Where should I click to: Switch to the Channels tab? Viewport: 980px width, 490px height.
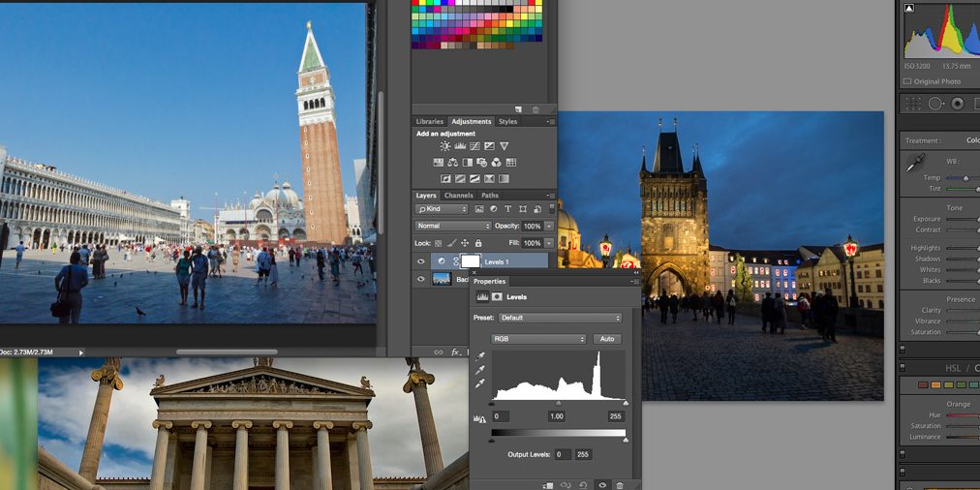point(459,196)
